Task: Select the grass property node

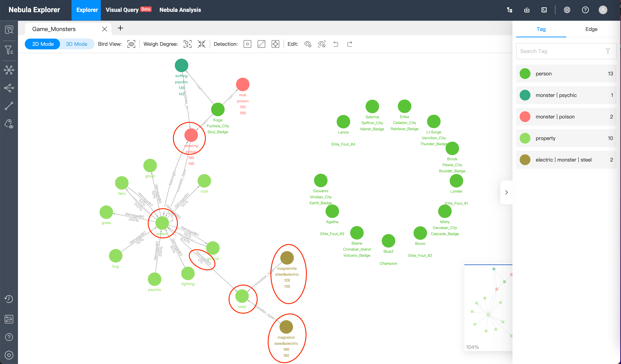Action: click(x=106, y=212)
